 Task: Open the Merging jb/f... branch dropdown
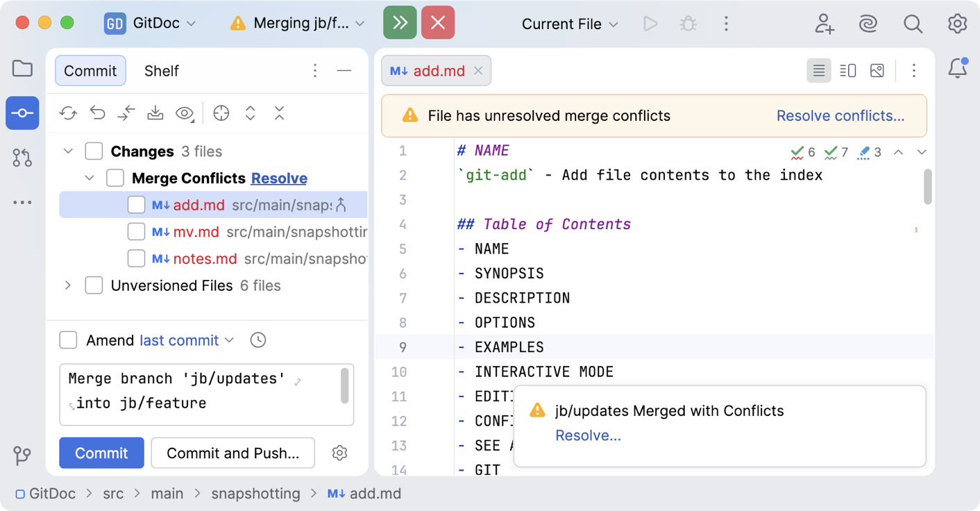(298, 24)
